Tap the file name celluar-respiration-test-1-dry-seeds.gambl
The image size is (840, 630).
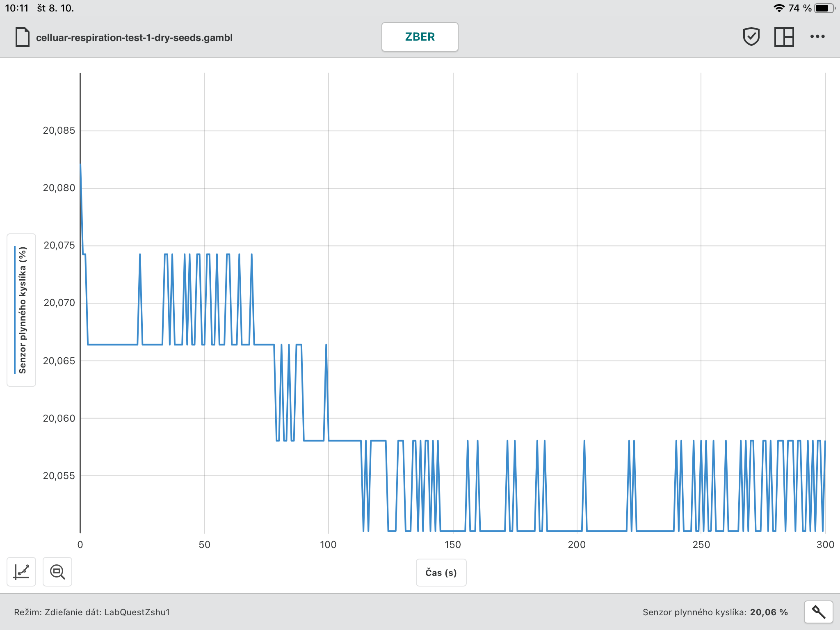click(134, 38)
